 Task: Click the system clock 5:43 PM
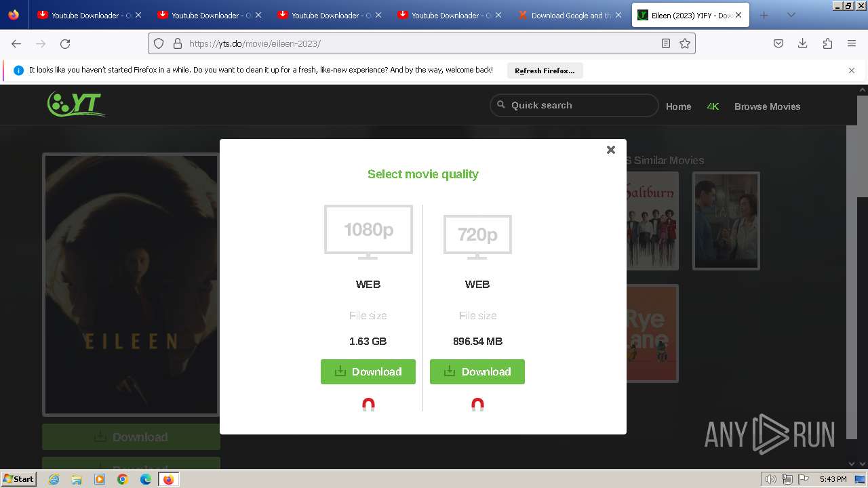(x=833, y=479)
